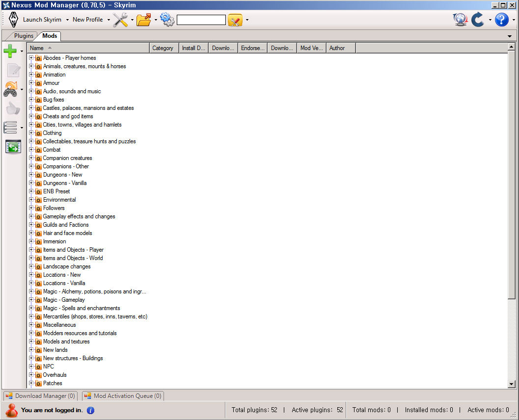519x420 pixels.
Task: Select Miscellaneous category row
Action: click(59, 325)
